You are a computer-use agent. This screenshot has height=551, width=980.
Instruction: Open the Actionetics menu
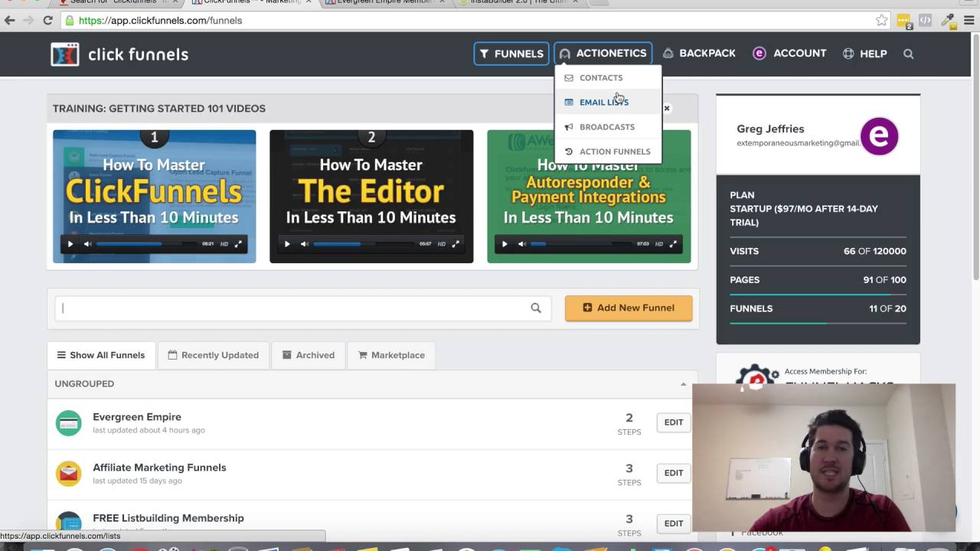(603, 54)
